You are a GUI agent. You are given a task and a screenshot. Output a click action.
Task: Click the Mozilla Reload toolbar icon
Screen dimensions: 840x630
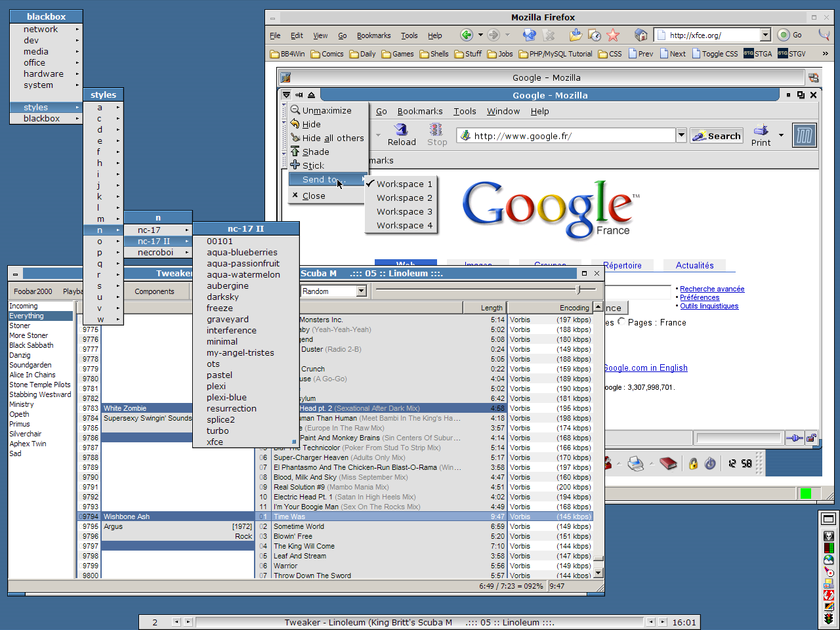[402, 135]
